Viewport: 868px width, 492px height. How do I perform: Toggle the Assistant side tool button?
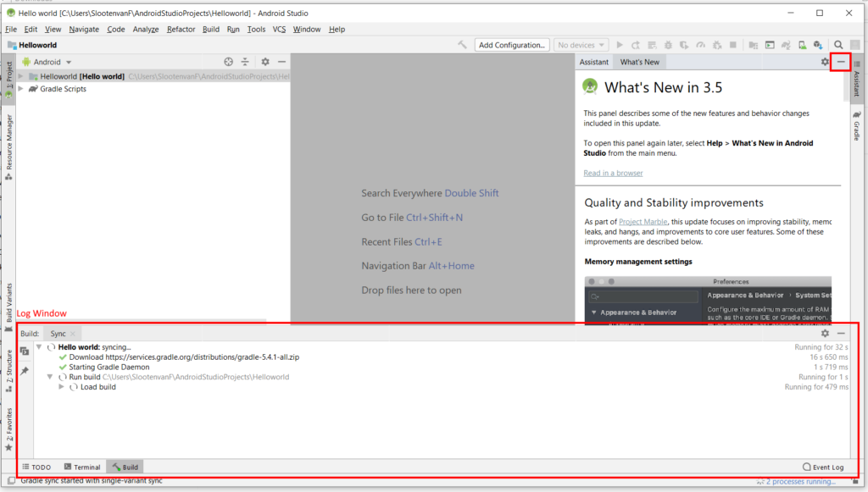pyautogui.click(x=856, y=79)
